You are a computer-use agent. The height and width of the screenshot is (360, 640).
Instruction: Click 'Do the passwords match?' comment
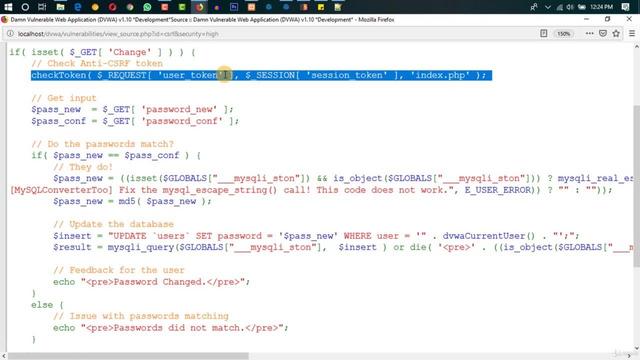(x=102, y=144)
